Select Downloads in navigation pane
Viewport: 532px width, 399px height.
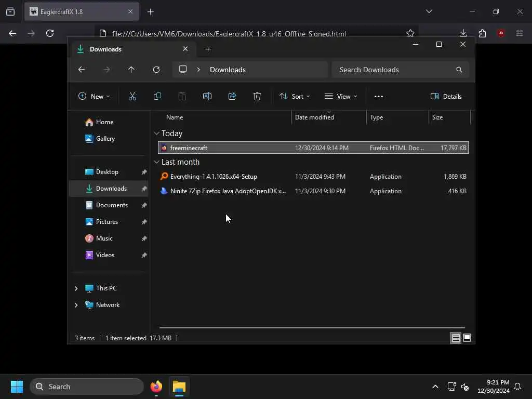[109, 188]
